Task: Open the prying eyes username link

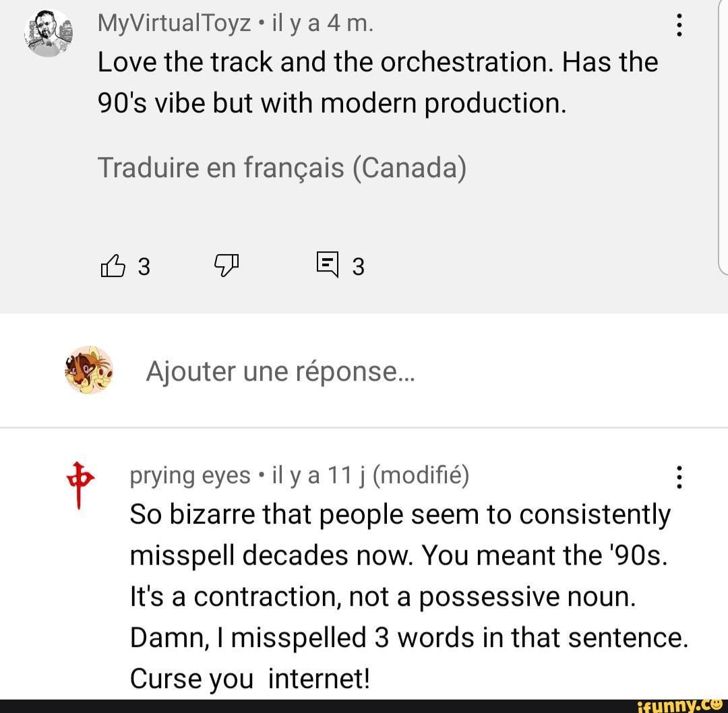Action: click(x=189, y=476)
